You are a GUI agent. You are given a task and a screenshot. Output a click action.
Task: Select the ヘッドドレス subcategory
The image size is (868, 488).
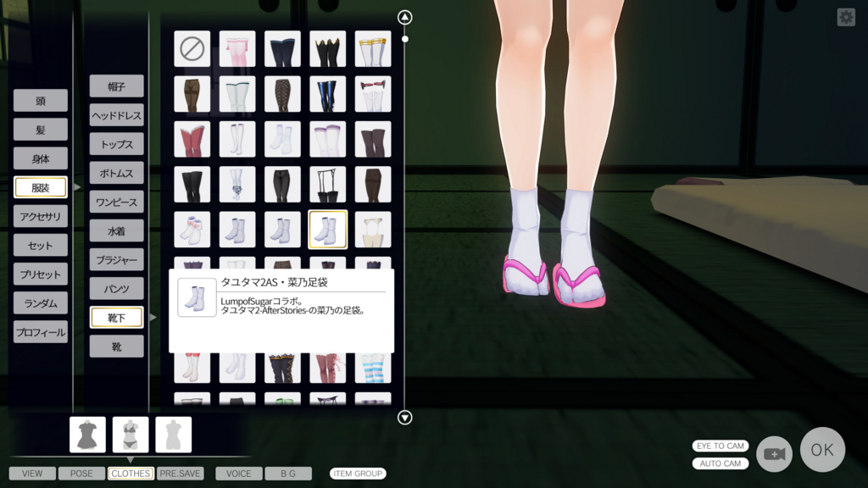tap(116, 115)
